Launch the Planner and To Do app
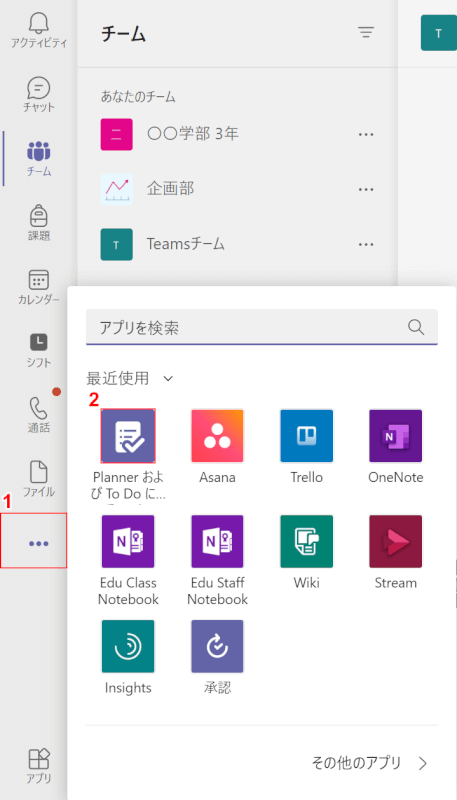457x800 pixels. click(128, 436)
